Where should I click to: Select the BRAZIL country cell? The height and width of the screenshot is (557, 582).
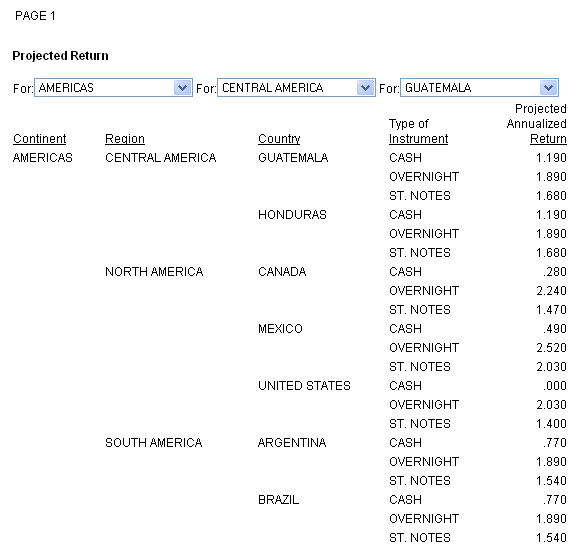(279, 500)
